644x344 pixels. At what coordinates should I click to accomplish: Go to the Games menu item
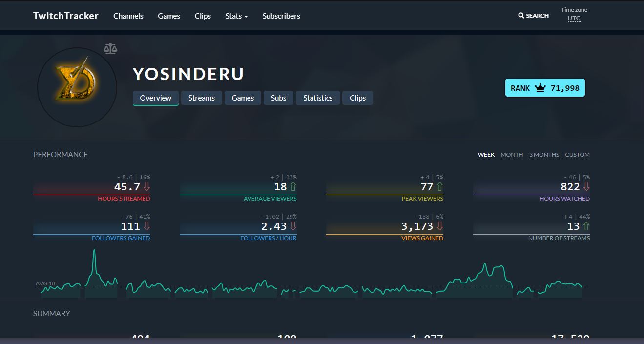point(169,16)
